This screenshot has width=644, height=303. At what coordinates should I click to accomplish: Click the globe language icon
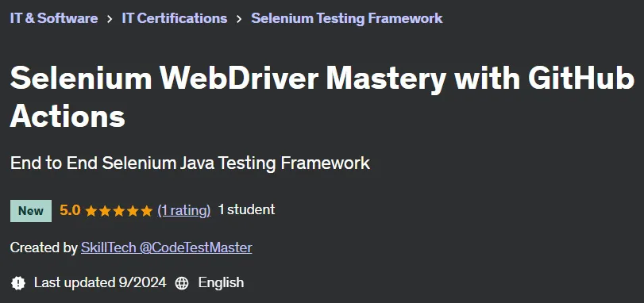182,283
